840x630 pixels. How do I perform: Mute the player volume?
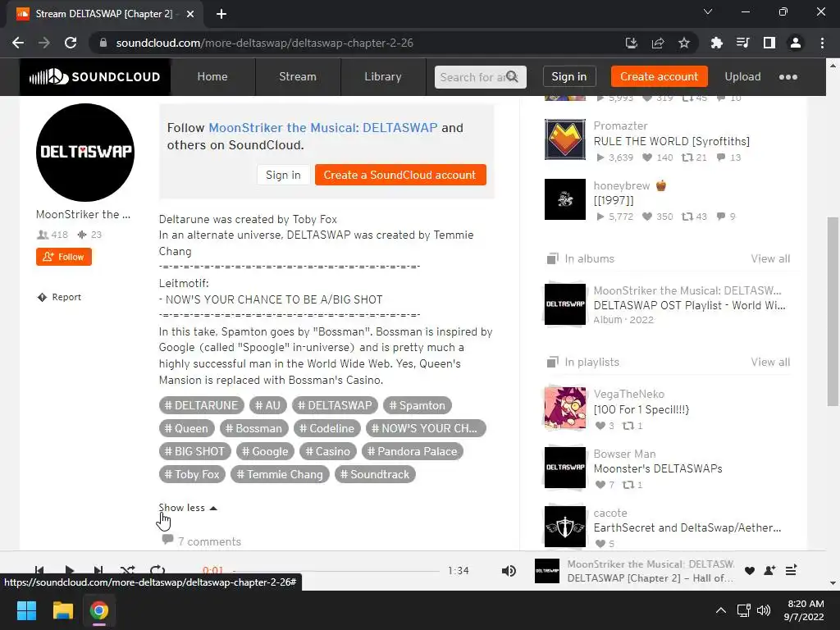tap(509, 571)
